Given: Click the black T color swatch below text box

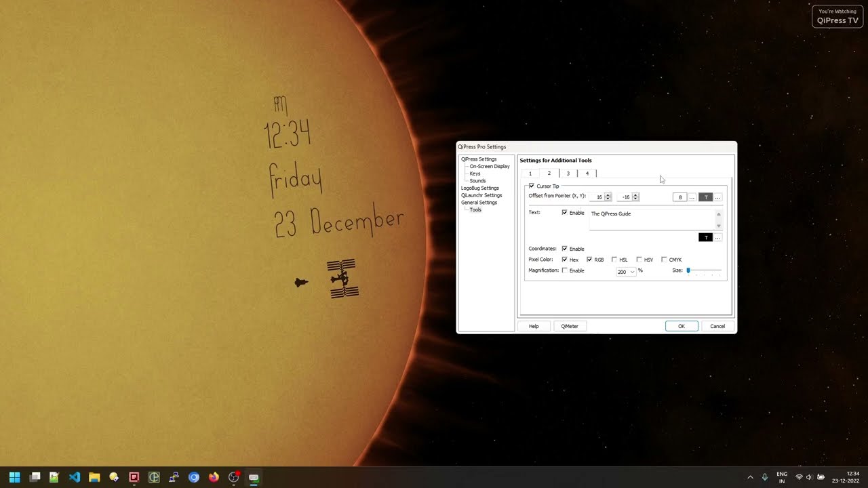Looking at the screenshot, I should coord(705,237).
